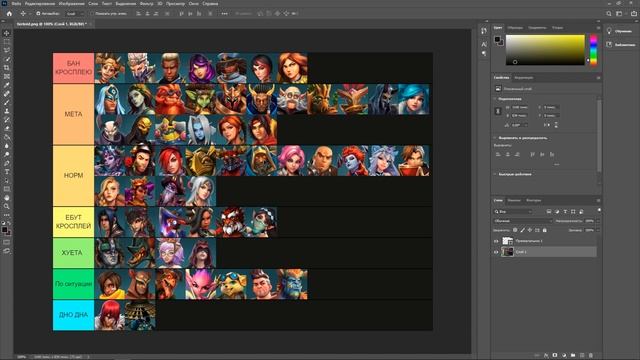Viewport: 640px width, 360px height.
Task: Toggle lock position icon in Layers
Action: (x=530, y=230)
